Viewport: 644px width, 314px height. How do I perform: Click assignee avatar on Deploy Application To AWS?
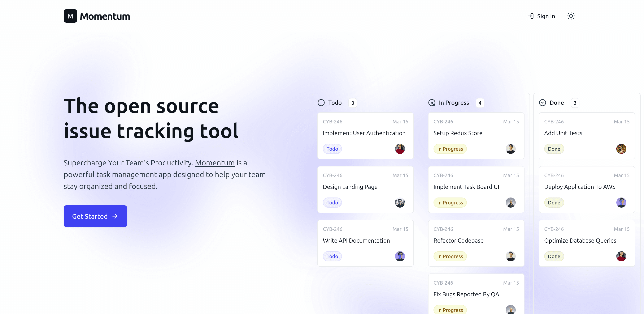(621, 203)
